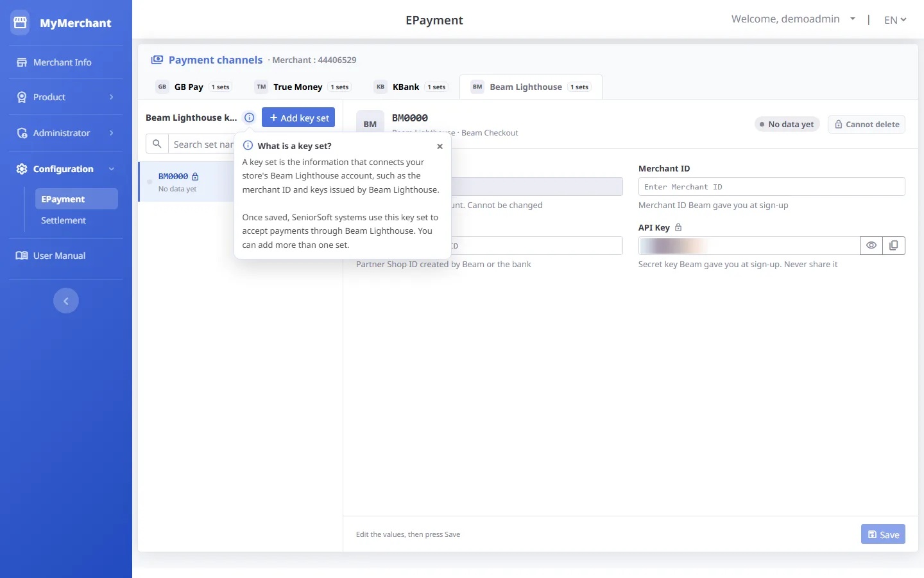Copy the API Key with copy icon
924x578 pixels.
(894, 245)
